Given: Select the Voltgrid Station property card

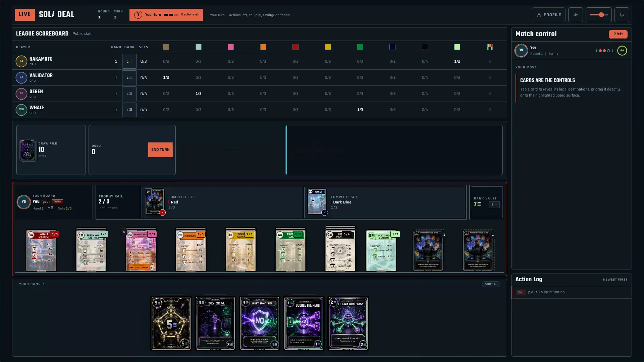Looking at the screenshot, I should click(381, 251).
